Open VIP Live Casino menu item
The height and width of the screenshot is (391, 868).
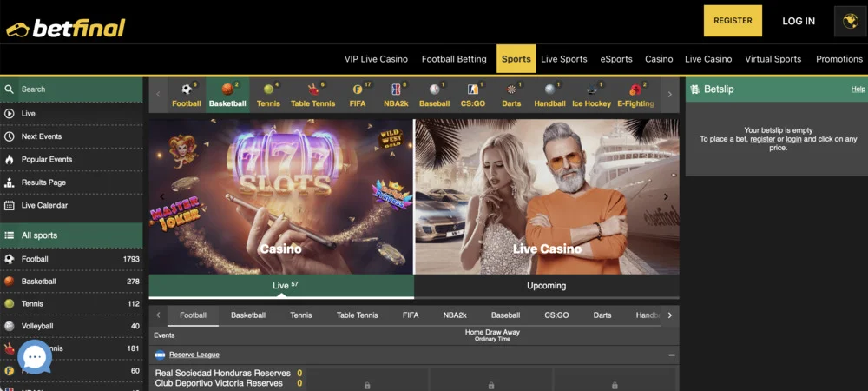pos(376,59)
